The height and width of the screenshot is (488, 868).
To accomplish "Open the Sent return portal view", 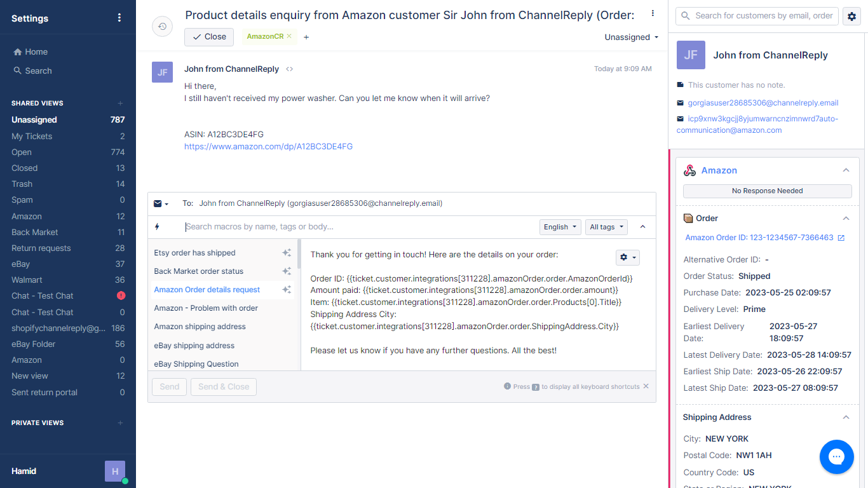I will (68, 392).
